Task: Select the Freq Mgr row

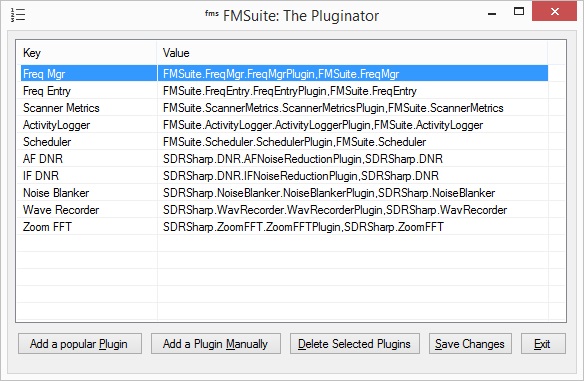Action: click(x=284, y=74)
